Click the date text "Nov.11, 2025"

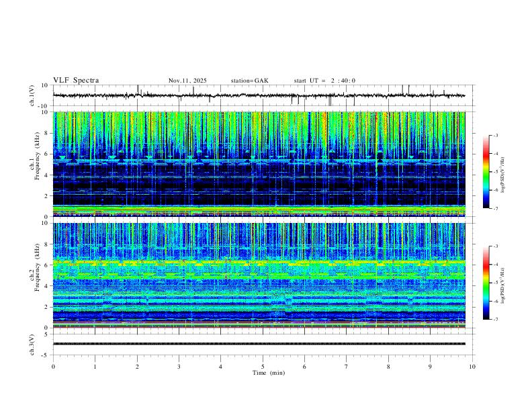point(187,81)
